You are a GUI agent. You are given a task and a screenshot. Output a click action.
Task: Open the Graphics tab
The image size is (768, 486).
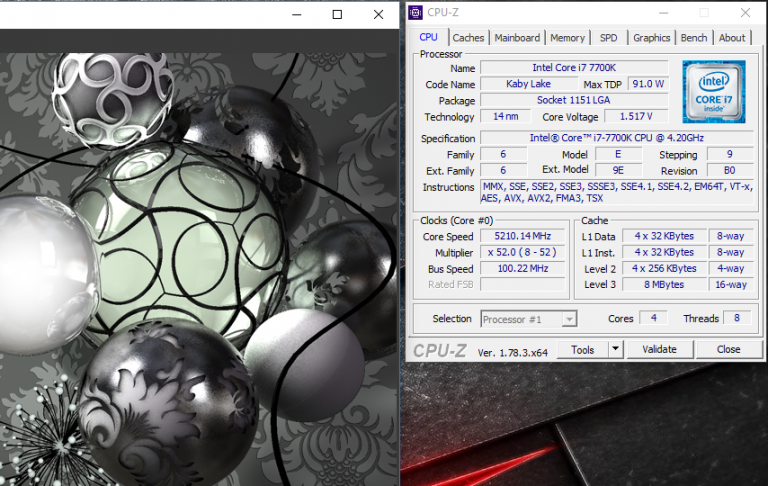tap(651, 38)
